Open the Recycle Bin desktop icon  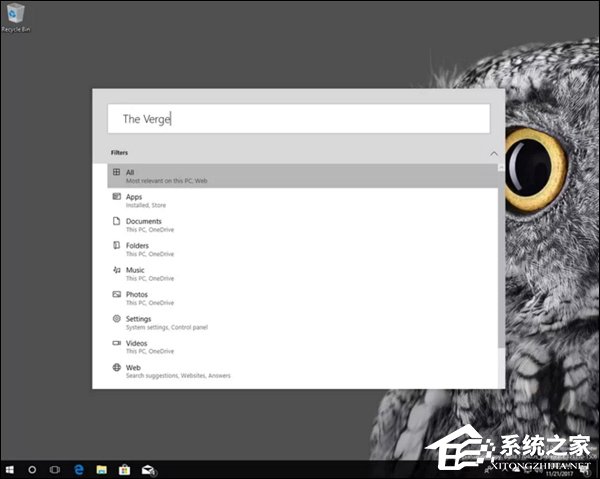coord(15,18)
